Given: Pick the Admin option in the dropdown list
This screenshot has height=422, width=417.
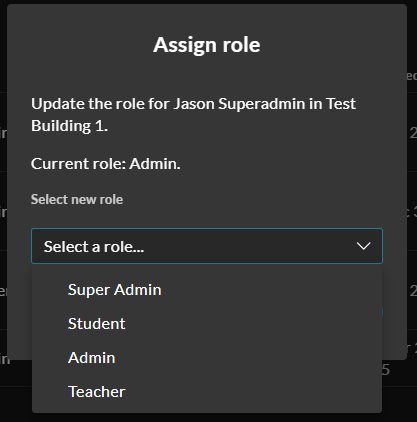Looking at the screenshot, I should pos(207,358).
